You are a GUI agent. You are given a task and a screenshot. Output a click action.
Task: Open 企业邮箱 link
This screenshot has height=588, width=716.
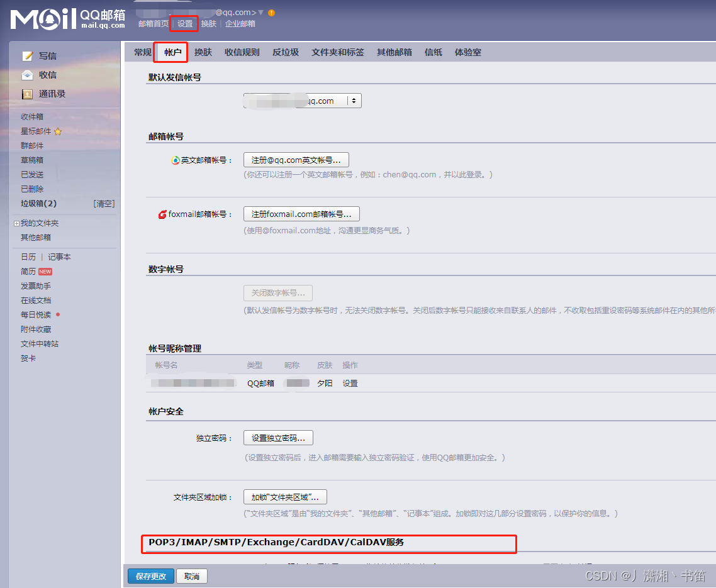coord(240,24)
